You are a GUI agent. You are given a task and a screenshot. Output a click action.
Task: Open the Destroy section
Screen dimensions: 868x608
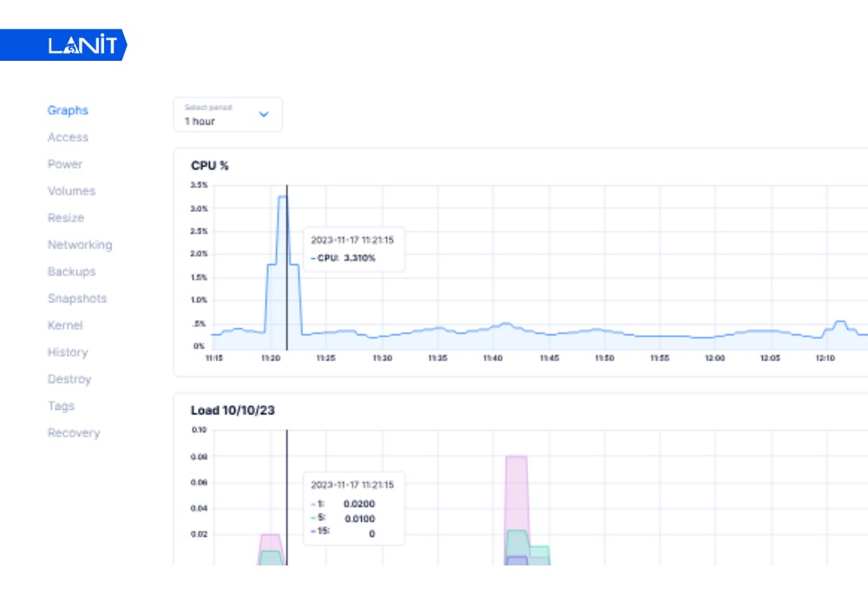(69, 380)
